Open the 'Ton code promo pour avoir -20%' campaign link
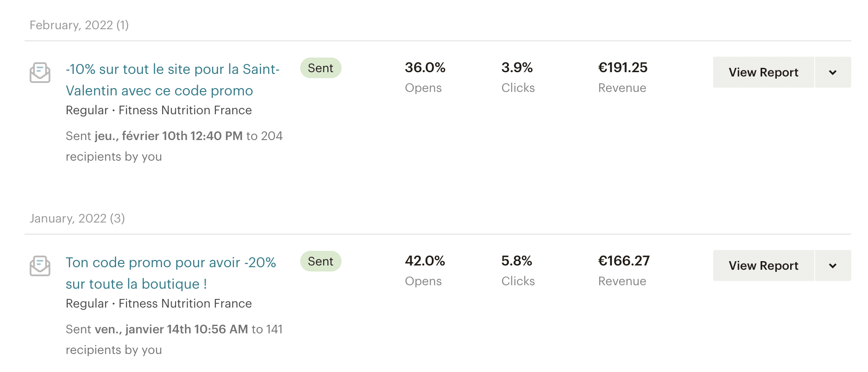Image resolution: width=868 pixels, height=372 pixels. [171, 273]
